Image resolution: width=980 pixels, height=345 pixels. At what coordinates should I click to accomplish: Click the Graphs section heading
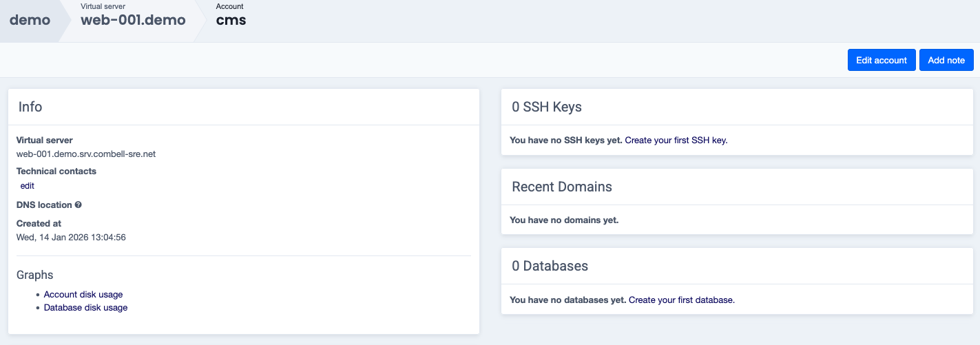(34, 275)
